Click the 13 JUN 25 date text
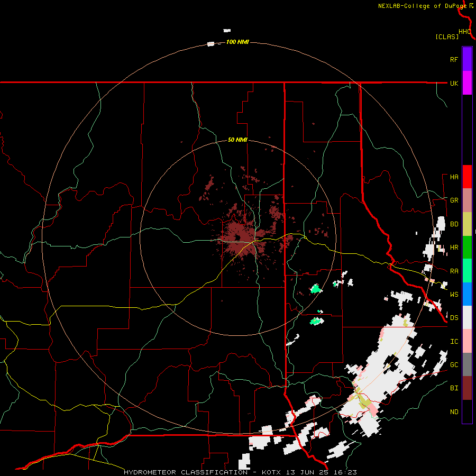The width and height of the screenshot is (476, 476). (308, 472)
